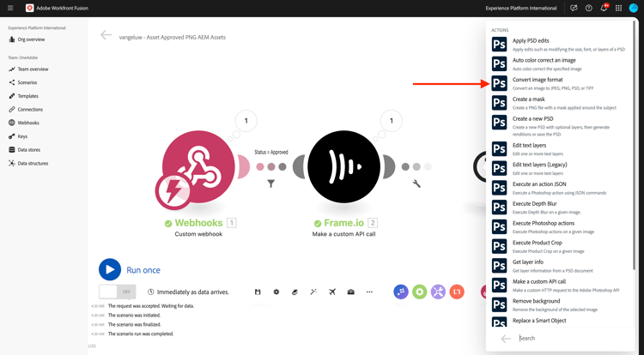
Task: Click the notes icon in controls toolbar
Action: coord(295,292)
